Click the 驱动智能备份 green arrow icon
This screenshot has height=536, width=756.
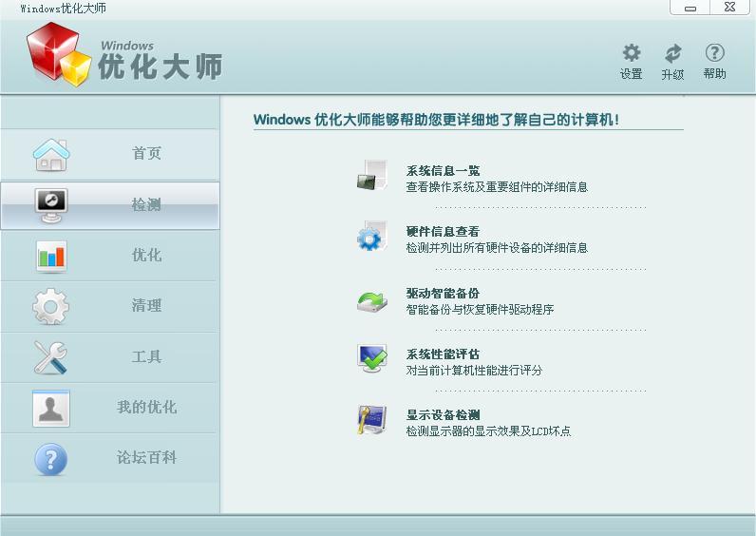click(x=372, y=301)
